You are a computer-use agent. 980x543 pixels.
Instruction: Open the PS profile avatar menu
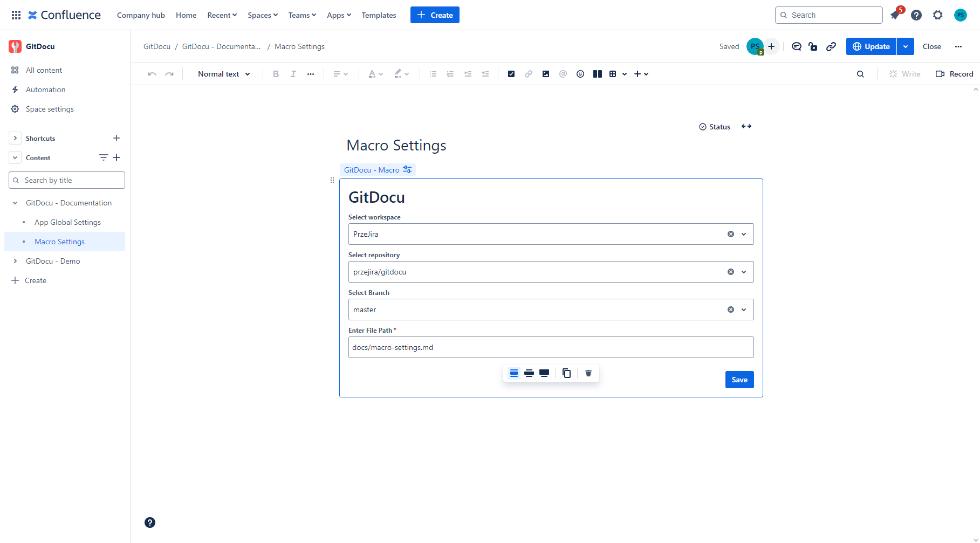point(961,15)
